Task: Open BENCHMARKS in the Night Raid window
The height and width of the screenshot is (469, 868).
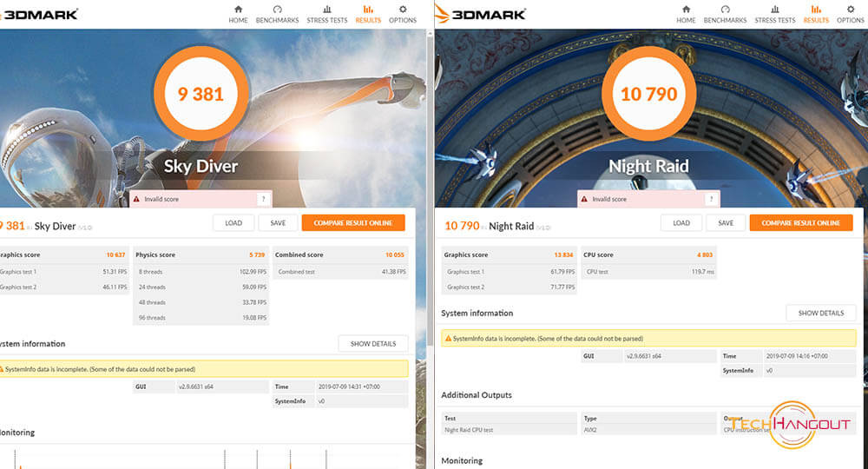Action: click(725, 15)
